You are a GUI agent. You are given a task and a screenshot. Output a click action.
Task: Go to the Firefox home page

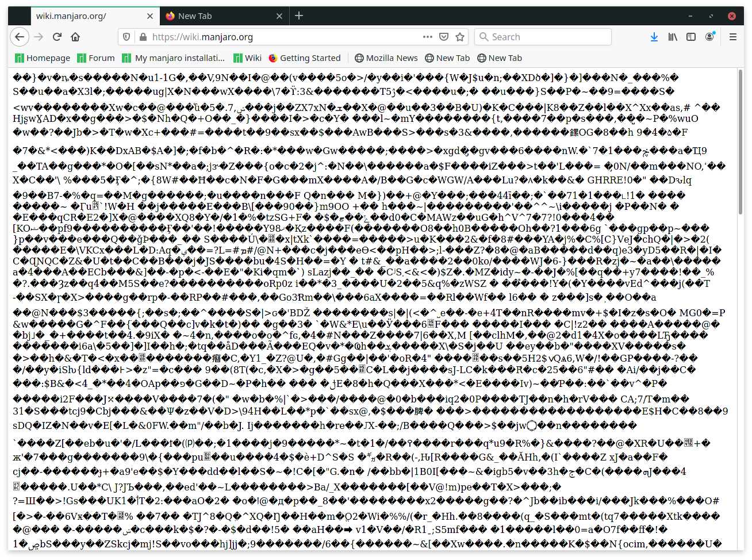75,37
